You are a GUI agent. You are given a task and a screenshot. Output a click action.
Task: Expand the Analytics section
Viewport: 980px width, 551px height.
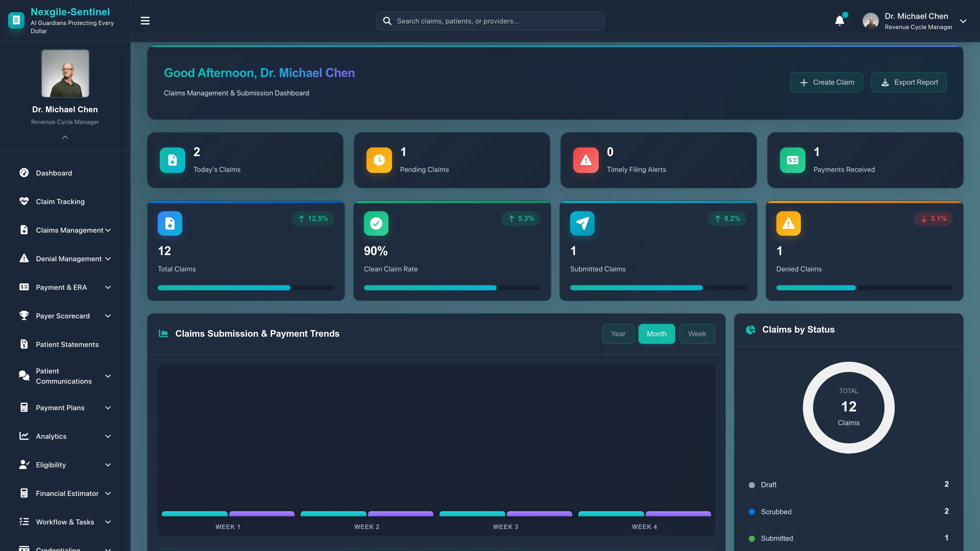(51, 436)
